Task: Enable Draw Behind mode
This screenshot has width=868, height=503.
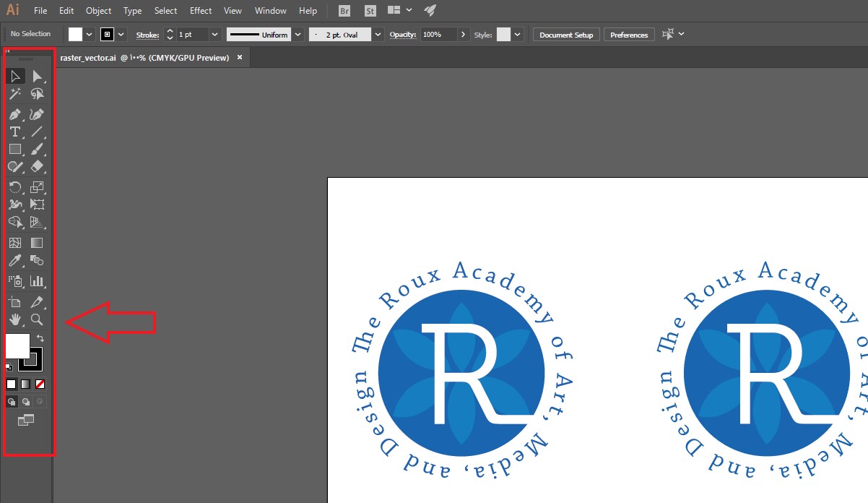Action: [25, 401]
